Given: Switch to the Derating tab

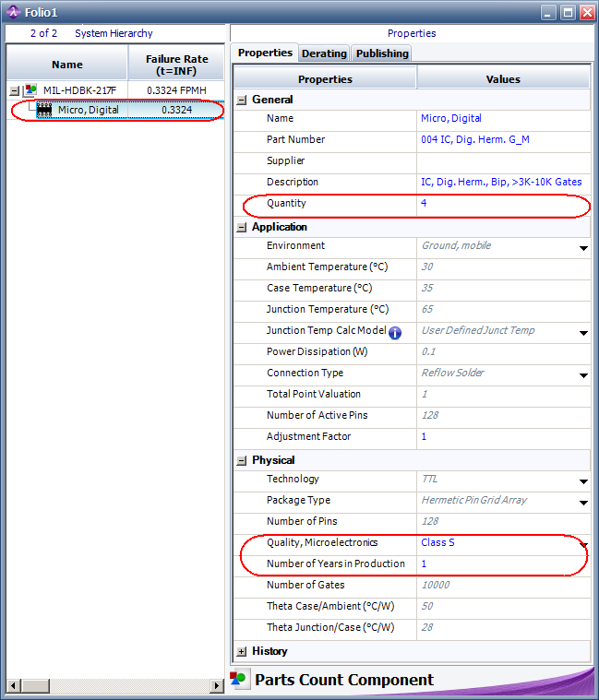Looking at the screenshot, I should (324, 53).
